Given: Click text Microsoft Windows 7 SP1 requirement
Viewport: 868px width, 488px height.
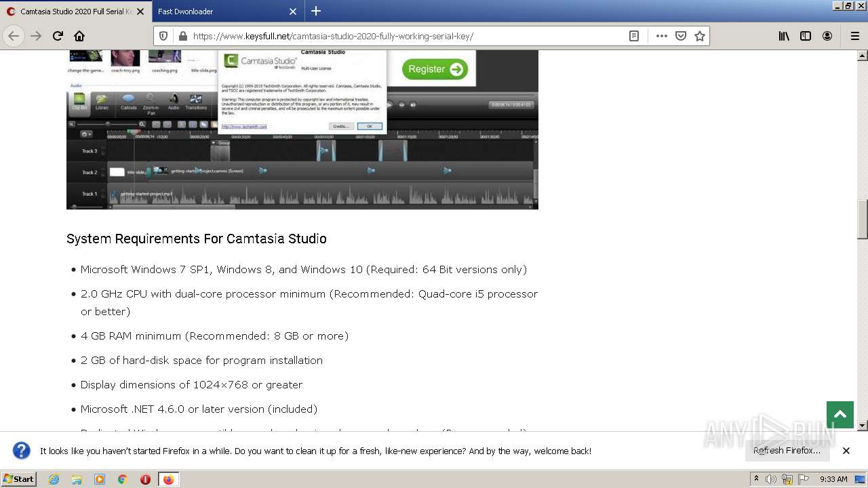Looking at the screenshot, I should [x=304, y=270].
